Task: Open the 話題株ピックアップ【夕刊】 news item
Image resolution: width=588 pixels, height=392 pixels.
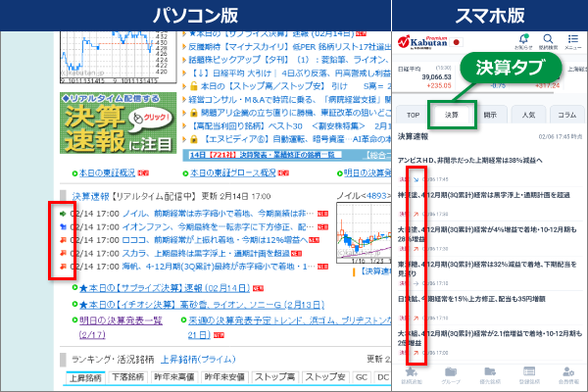Action: [290, 60]
